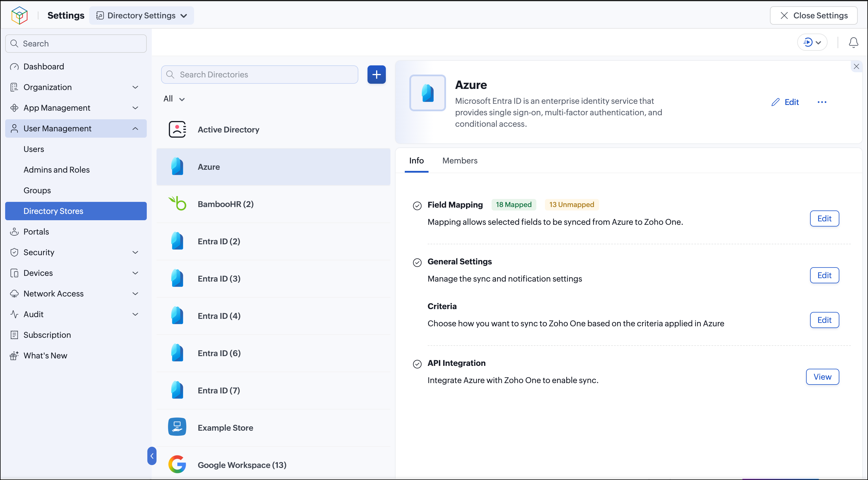Viewport: 868px width, 480px height.
Task: Switch to the Members tab
Action: 460,161
